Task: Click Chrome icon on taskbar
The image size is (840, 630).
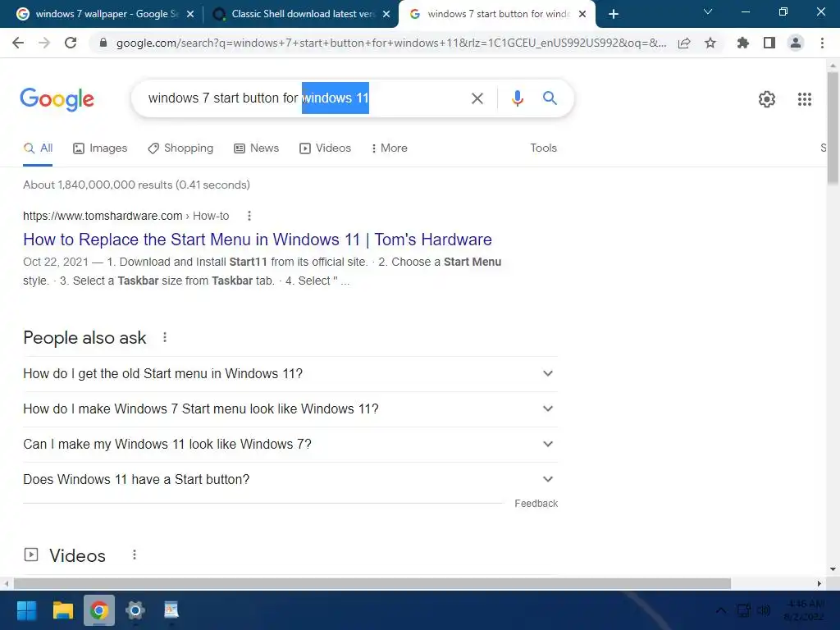Action: (x=99, y=610)
